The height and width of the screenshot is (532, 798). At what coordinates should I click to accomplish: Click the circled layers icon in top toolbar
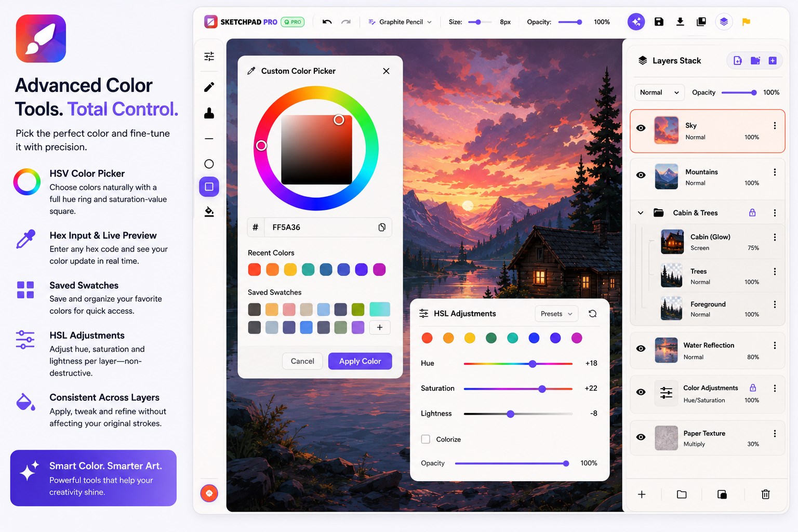724,22
